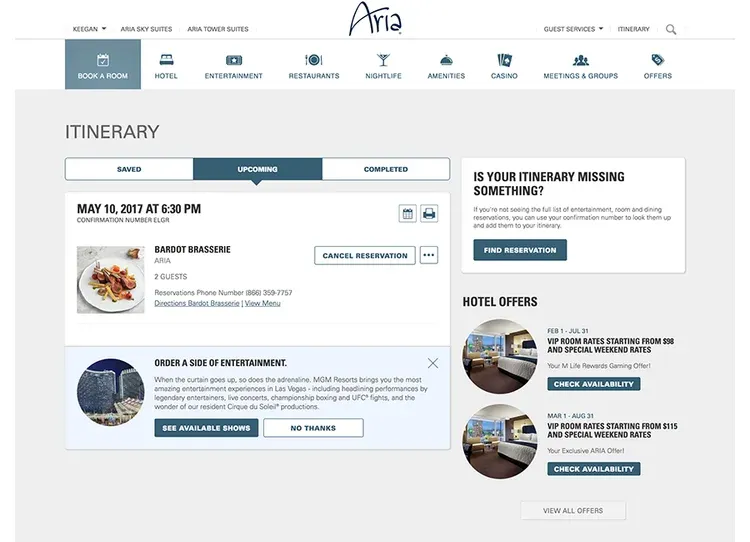Expand the Keegan account dropdown
The image size is (750, 542).
pos(89,29)
